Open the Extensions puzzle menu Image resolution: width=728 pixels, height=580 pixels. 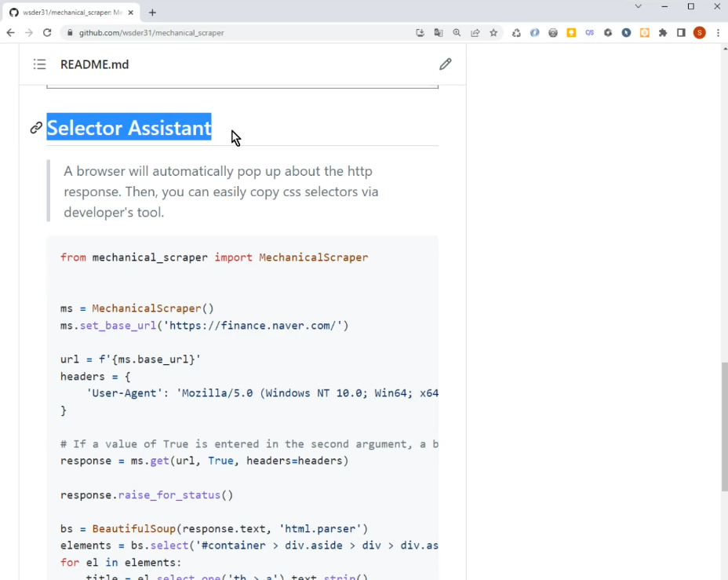click(x=663, y=32)
